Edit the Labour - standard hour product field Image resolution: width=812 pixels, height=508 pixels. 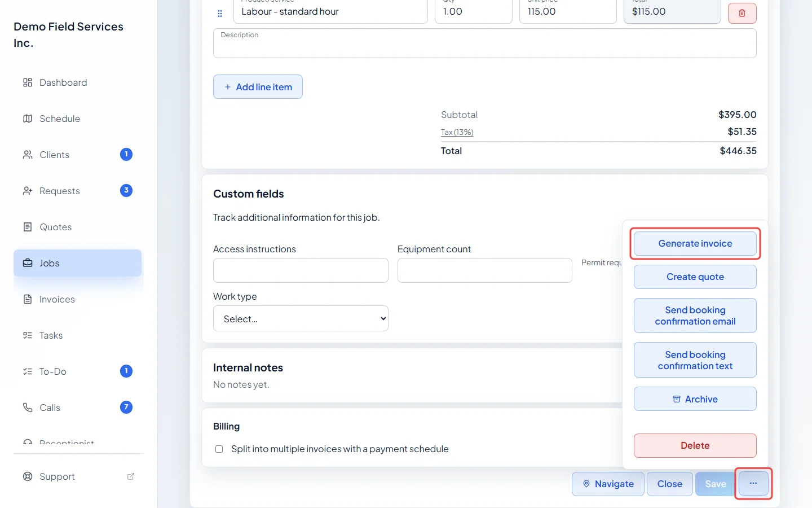330,11
